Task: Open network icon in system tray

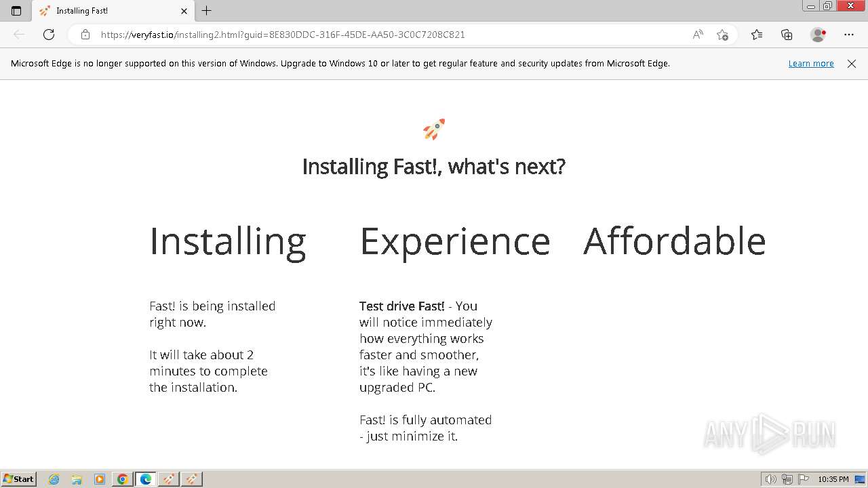Action: click(787, 479)
